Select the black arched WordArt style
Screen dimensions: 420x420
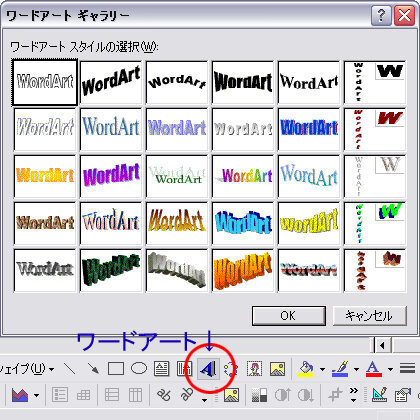177,82
